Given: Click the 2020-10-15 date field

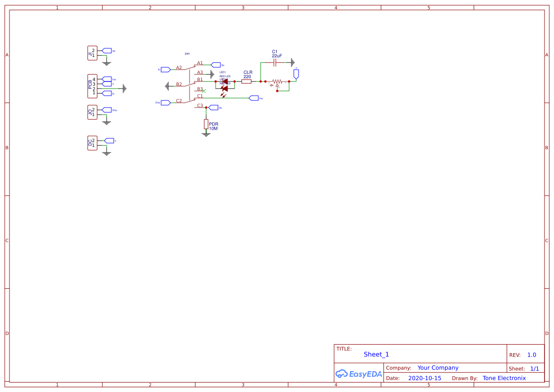Looking at the screenshot, I should (425, 378).
